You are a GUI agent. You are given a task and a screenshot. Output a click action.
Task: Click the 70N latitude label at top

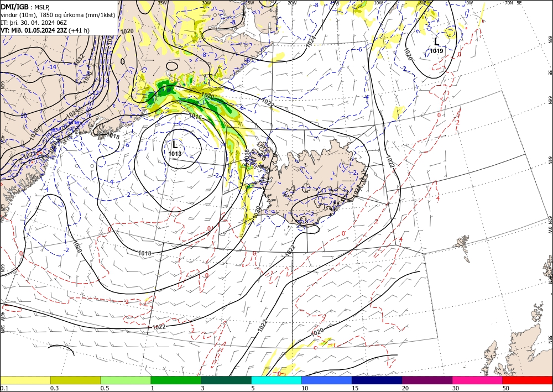[508, 3]
